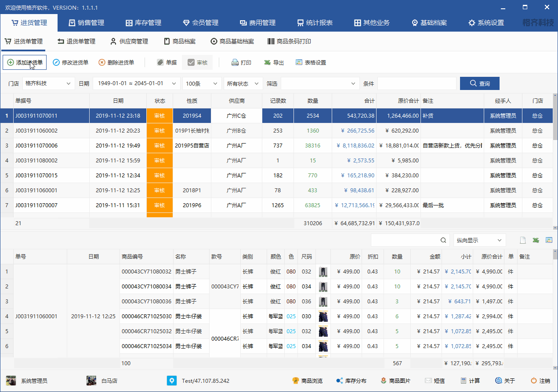Click the 单据 paperclip icon
This screenshot has width=558, height=392.
click(160, 63)
